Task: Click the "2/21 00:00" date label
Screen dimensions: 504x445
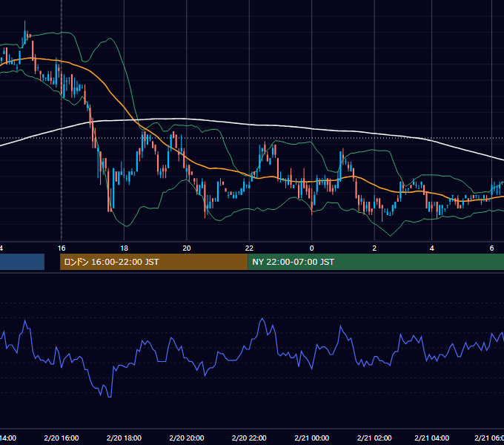Action: click(312, 438)
